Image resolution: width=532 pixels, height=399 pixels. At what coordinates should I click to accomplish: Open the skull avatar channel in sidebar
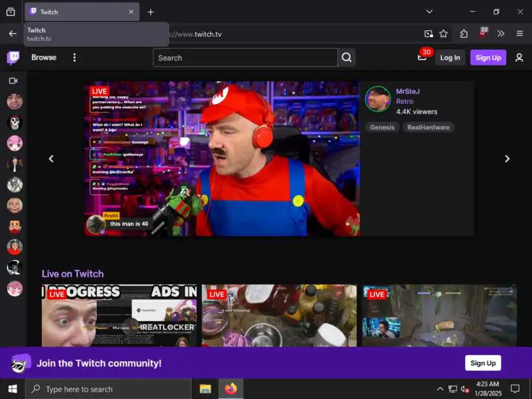[15, 123]
